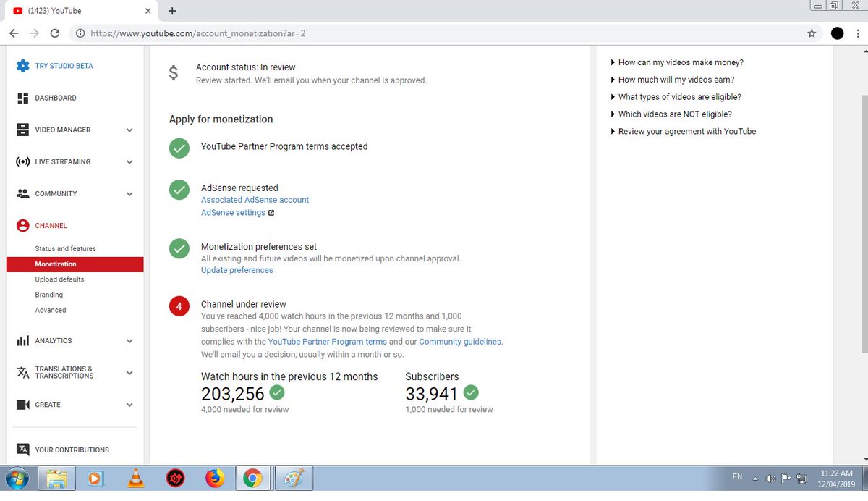
Task: Expand the Live Streaming section
Action: pyautogui.click(x=129, y=162)
